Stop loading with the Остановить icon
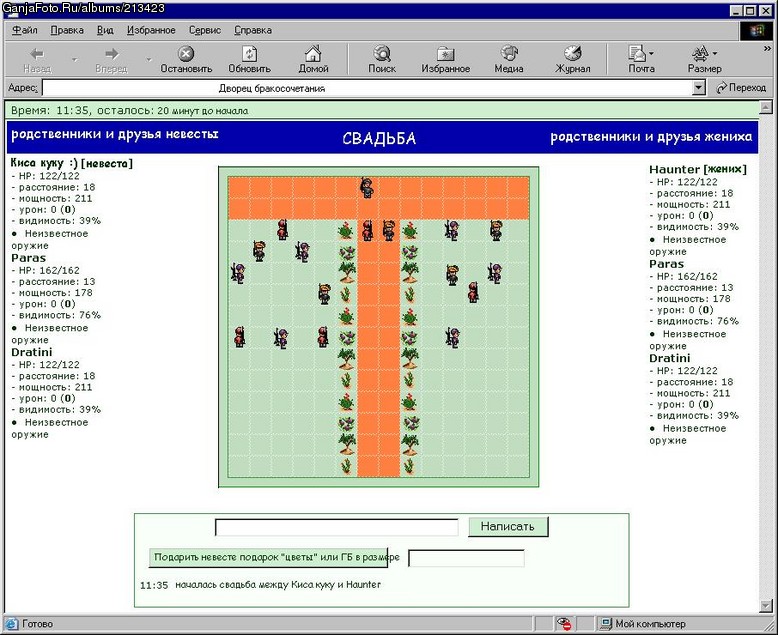The width and height of the screenshot is (778, 635). 186,53
